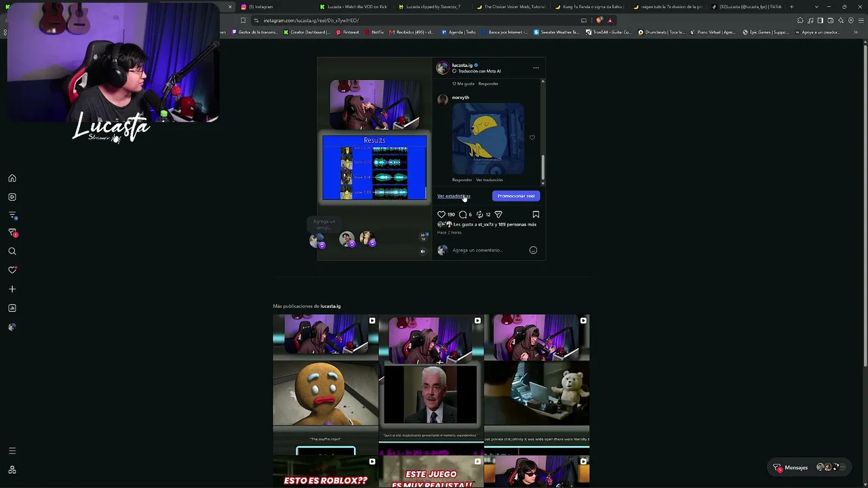The image size is (868, 488).
Task: Open norxyth's GIF comment image
Action: tap(488, 139)
